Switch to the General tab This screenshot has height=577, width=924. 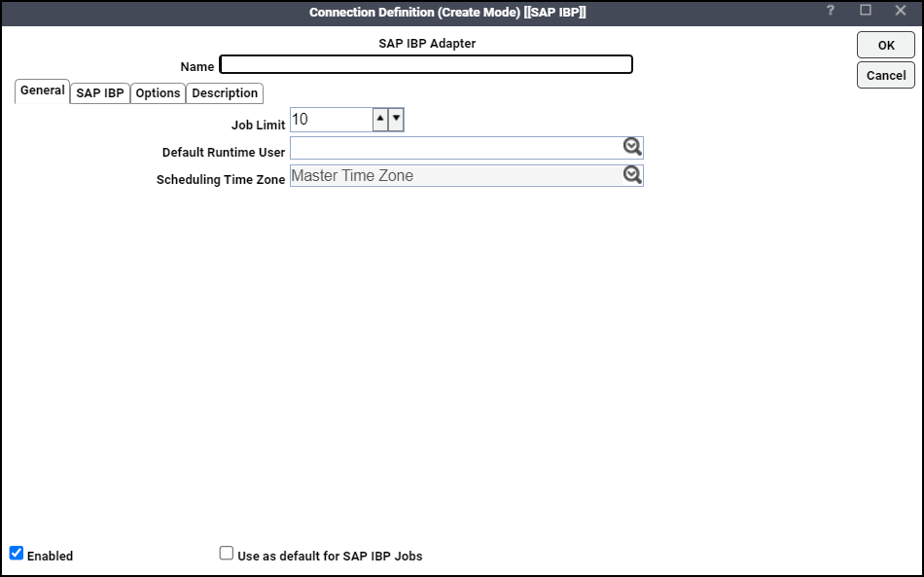tap(43, 91)
